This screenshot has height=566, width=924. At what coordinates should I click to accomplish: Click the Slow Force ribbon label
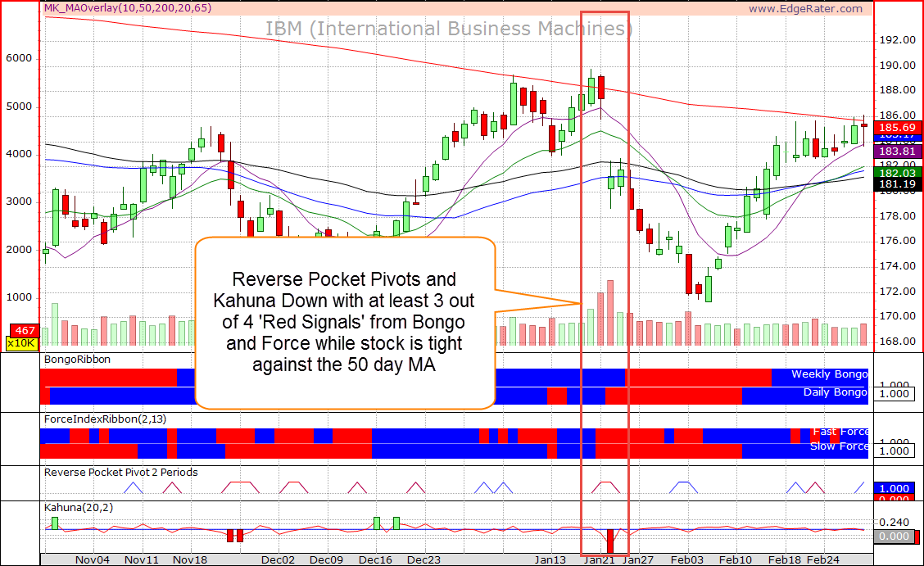pyautogui.click(x=839, y=446)
